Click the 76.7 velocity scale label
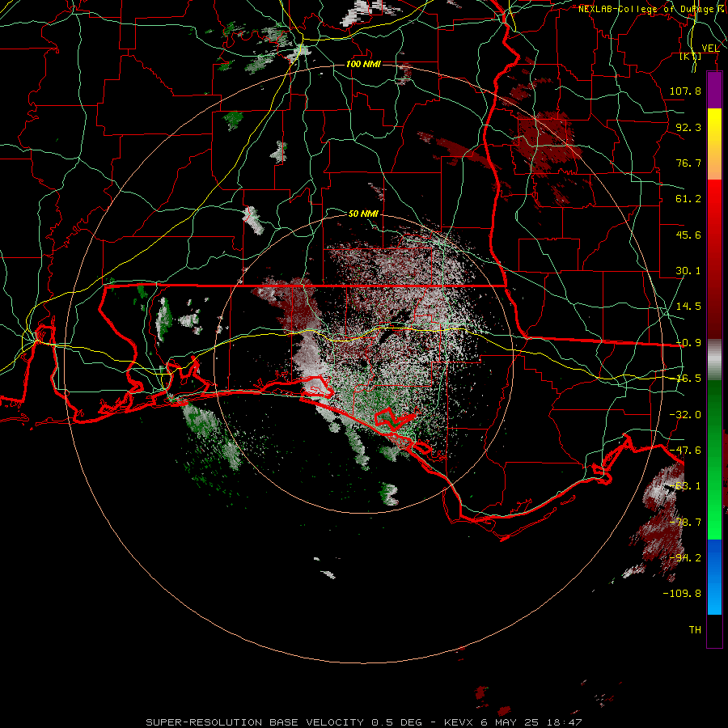Image resolution: width=728 pixels, height=728 pixels. [x=688, y=163]
